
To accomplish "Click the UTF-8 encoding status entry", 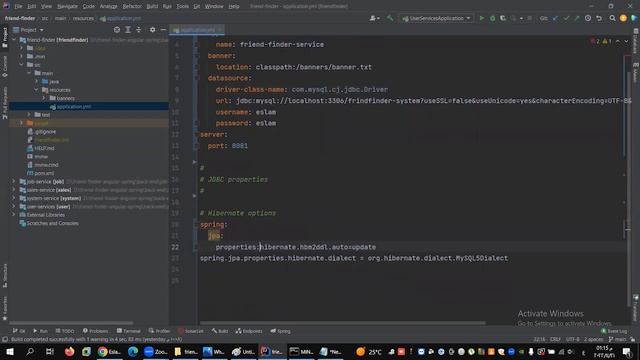I will coord(573,339).
